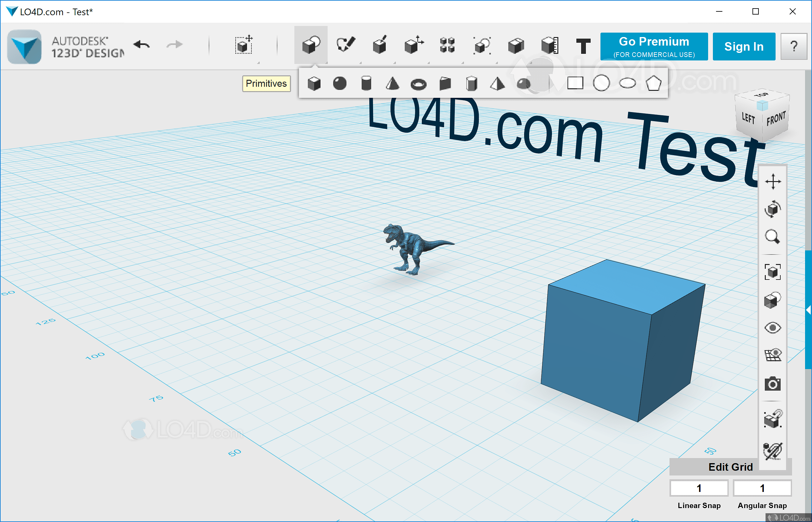812x522 pixels.
Task: Open the Help question mark button
Action: (x=794, y=47)
